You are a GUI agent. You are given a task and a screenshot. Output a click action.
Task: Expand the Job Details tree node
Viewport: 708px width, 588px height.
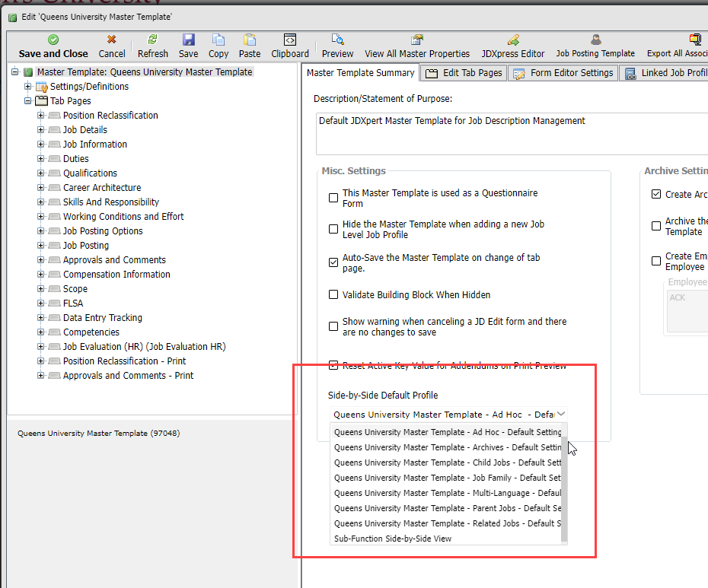click(41, 130)
